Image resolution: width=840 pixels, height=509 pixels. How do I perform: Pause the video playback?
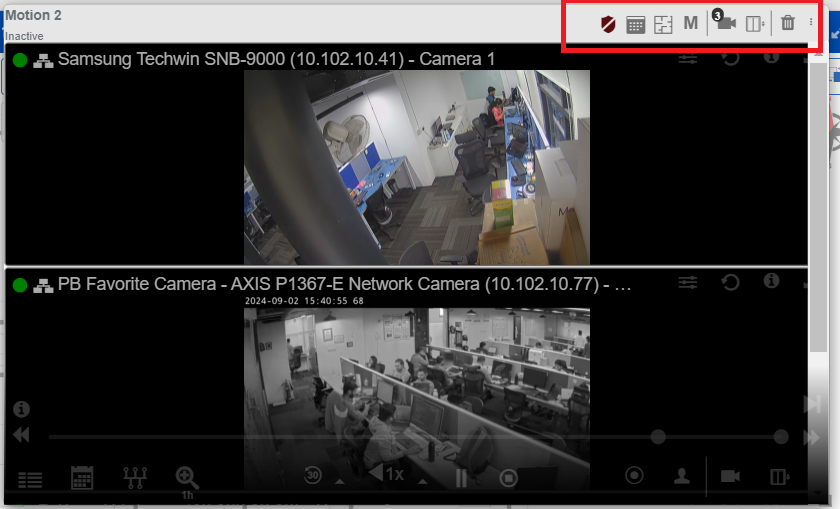click(461, 477)
